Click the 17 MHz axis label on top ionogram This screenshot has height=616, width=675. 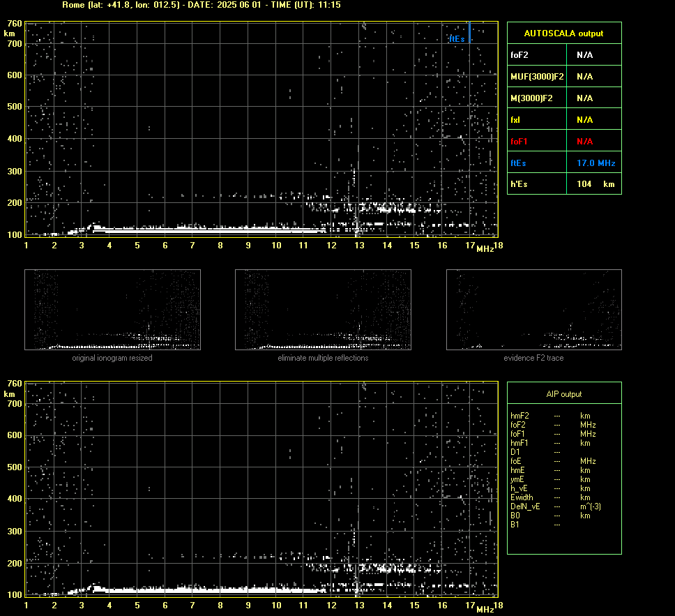[470, 245]
